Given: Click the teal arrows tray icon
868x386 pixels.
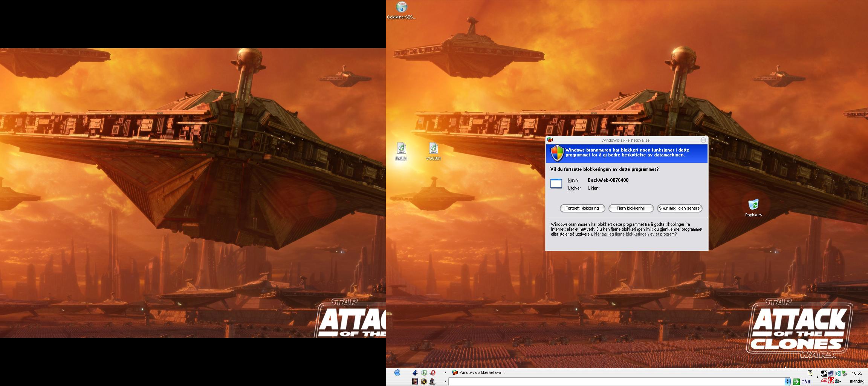Looking at the screenshot, I should 838,374.
